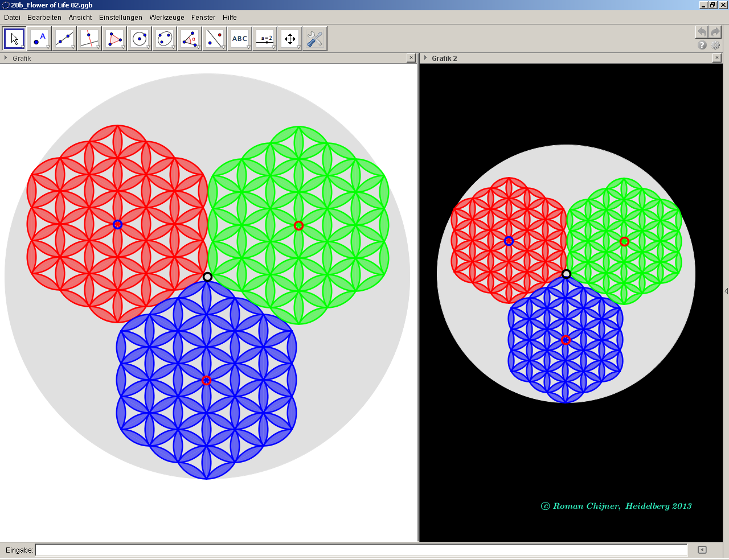Open the input help arrow beside Eingabe
Viewport: 729px width, 560px height.
[x=702, y=550]
